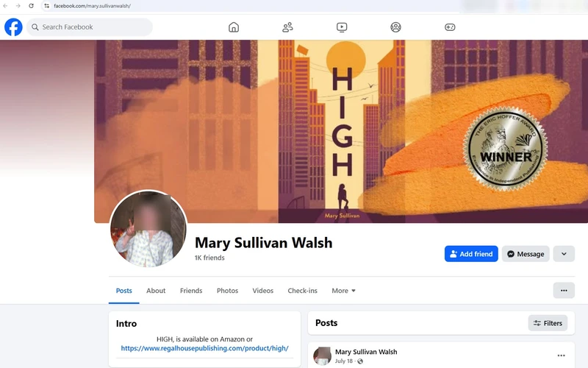
Task: Open the post author's small avatar
Action: click(x=323, y=356)
